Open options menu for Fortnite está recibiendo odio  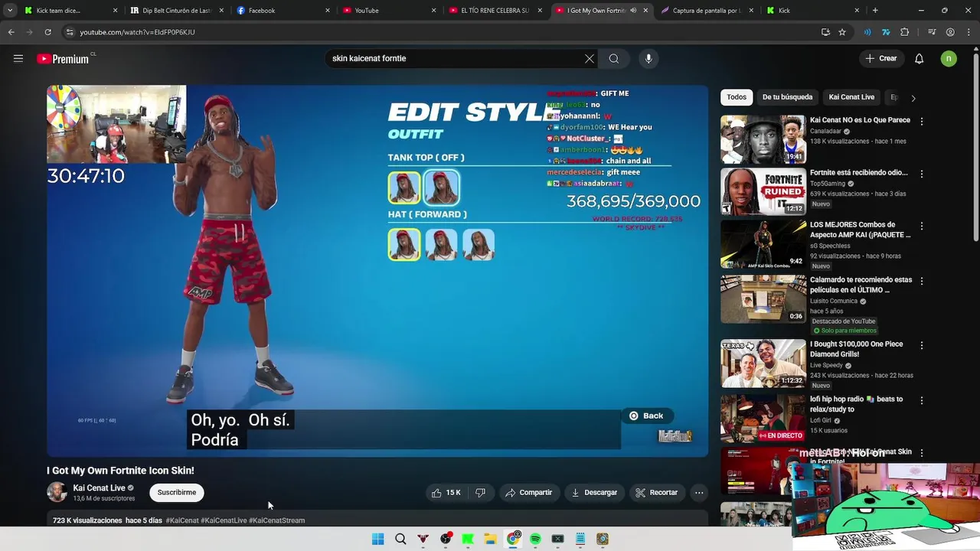tap(922, 174)
